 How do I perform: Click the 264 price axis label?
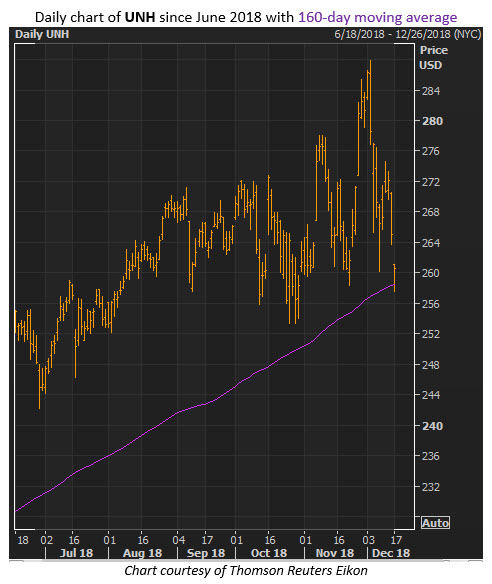pyautogui.click(x=431, y=243)
